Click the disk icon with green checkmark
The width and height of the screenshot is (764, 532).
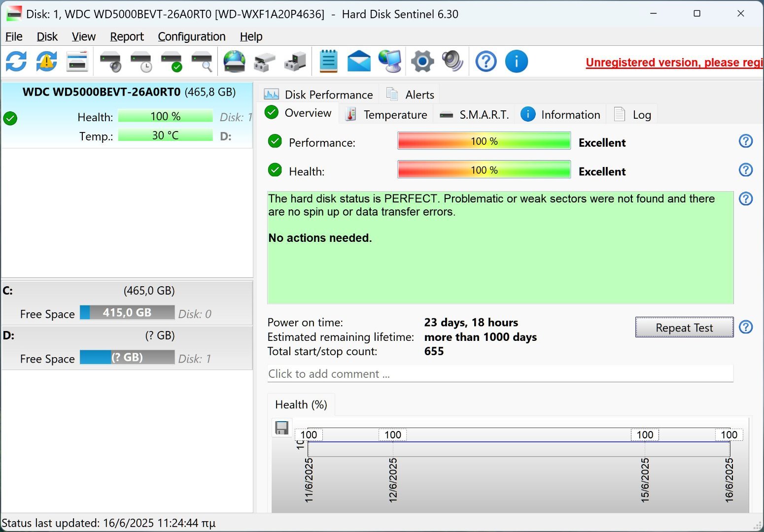(x=172, y=62)
